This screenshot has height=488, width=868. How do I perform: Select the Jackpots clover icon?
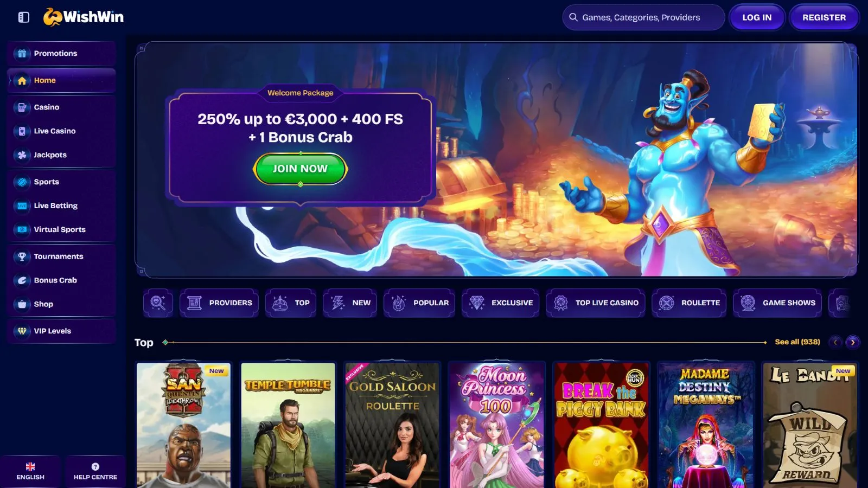(x=22, y=155)
